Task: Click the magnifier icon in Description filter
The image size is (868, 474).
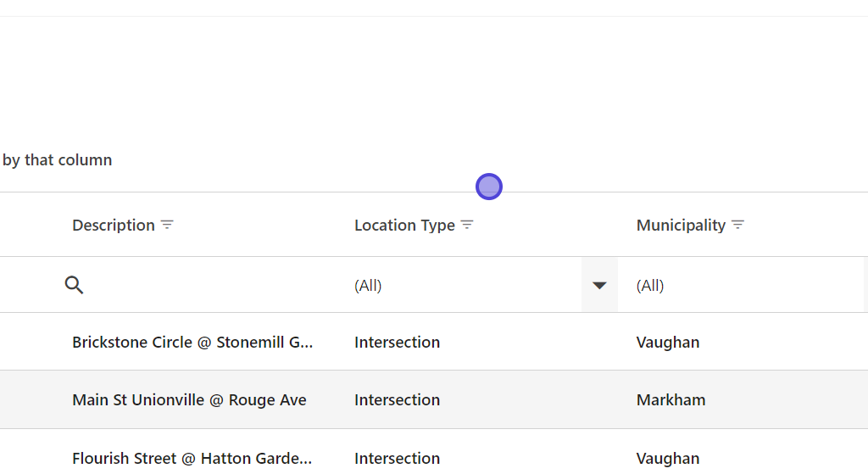Action: pos(74,285)
